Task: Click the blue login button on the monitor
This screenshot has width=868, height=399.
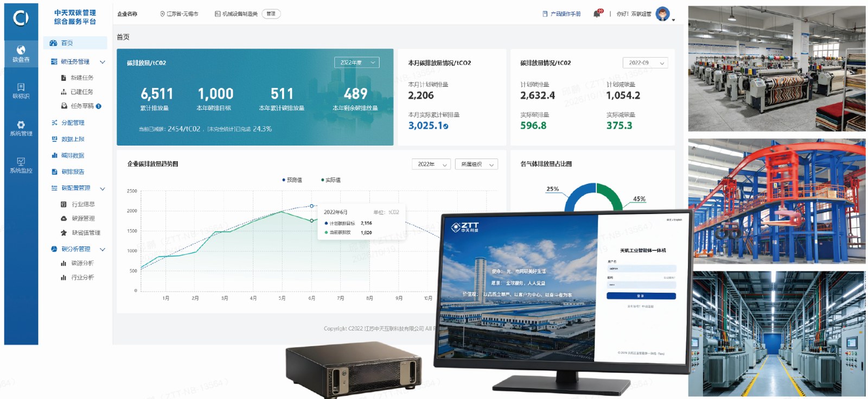Action: click(641, 296)
